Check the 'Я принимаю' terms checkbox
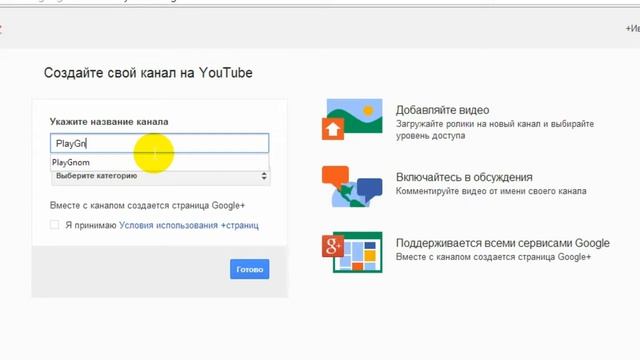640x360 pixels. pyautogui.click(x=54, y=224)
